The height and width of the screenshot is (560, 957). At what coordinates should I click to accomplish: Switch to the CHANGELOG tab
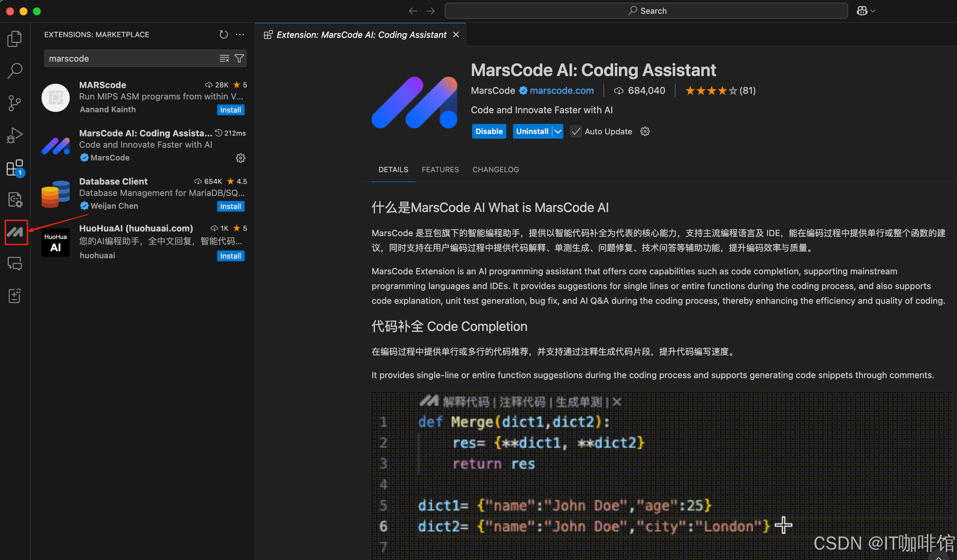[495, 170]
